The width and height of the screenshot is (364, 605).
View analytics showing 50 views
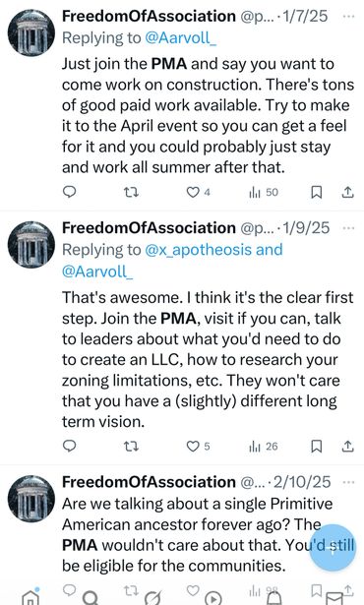click(x=264, y=192)
